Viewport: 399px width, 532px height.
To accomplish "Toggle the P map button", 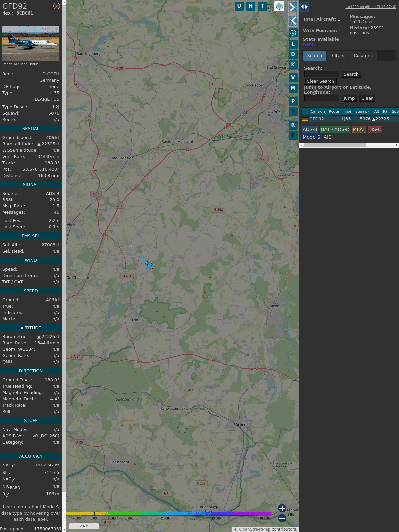I will (x=293, y=101).
